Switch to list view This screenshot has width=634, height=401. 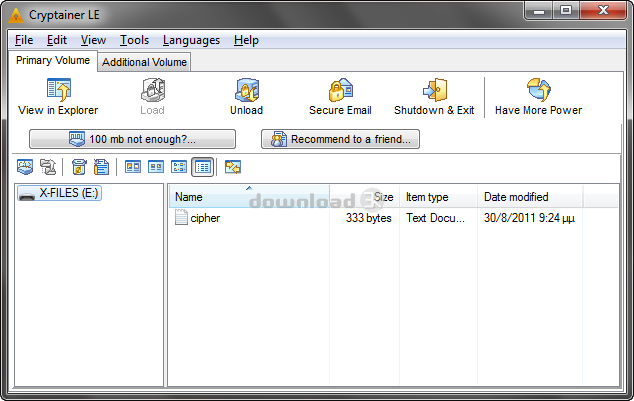point(179,167)
